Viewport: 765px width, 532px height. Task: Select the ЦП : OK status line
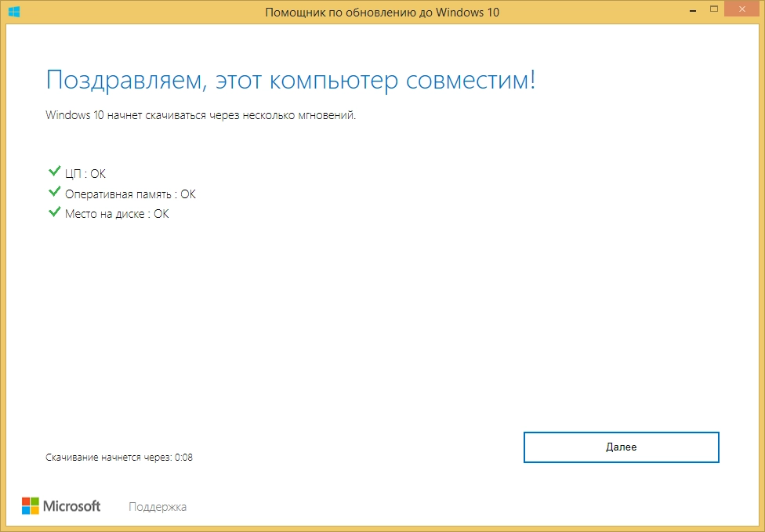click(x=86, y=173)
